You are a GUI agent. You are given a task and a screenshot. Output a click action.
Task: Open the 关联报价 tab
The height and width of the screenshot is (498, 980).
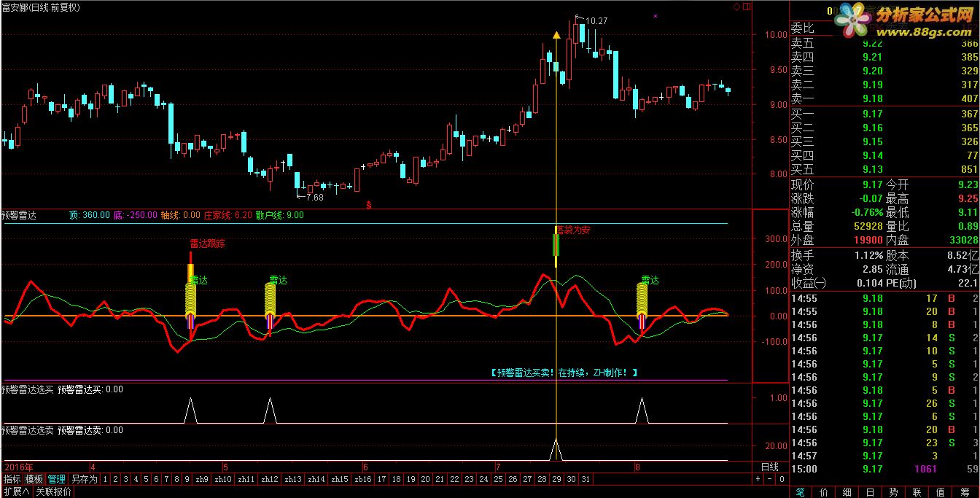53,491
